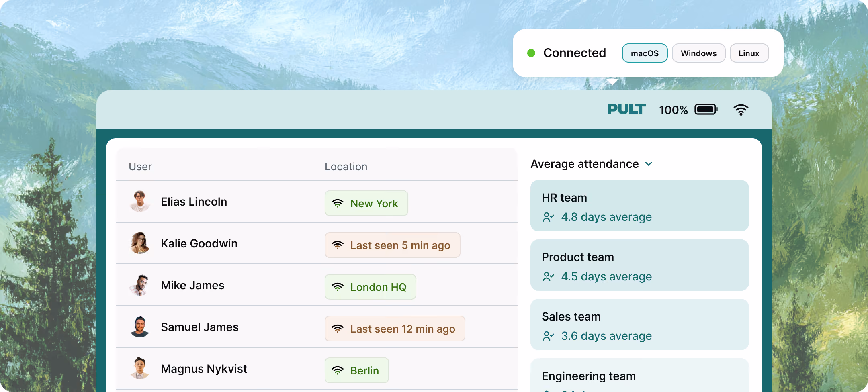Click Magnus Nykvist's avatar

(140, 368)
